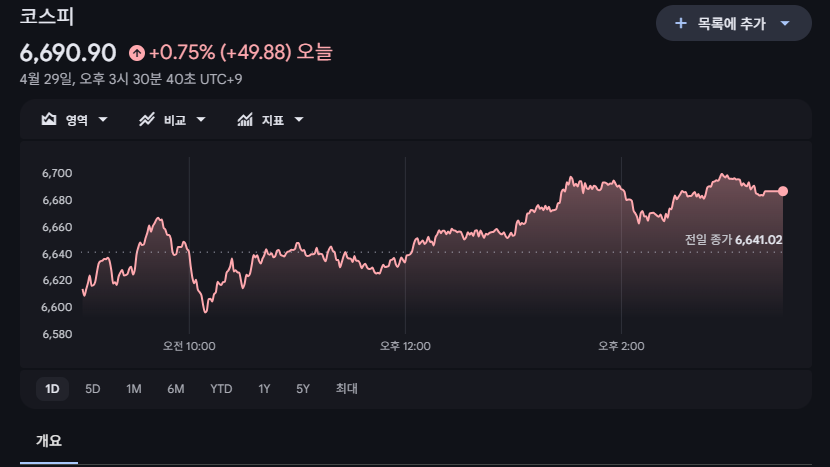Switch chart to 5D range
Viewport: 830px width, 467px height.
(x=93, y=389)
